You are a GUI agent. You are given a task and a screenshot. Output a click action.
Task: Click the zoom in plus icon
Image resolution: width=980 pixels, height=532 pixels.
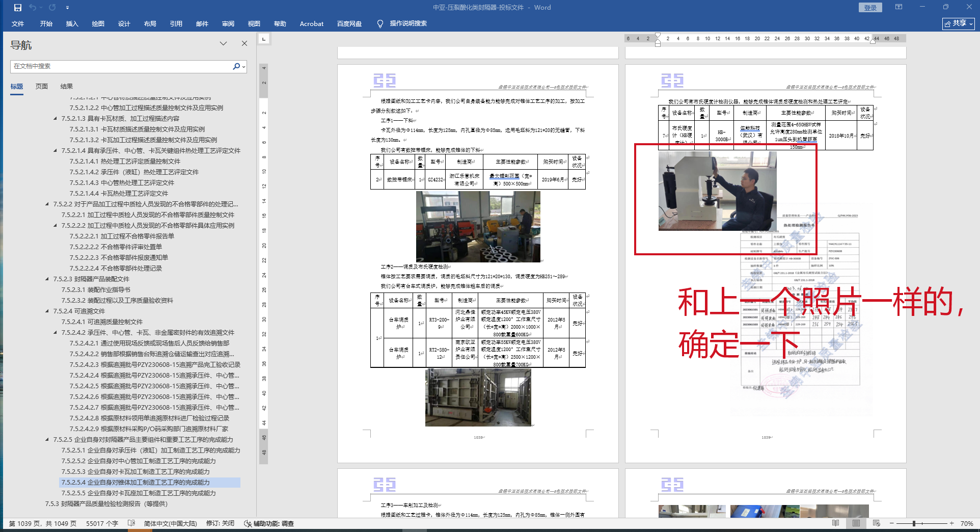click(x=951, y=523)
